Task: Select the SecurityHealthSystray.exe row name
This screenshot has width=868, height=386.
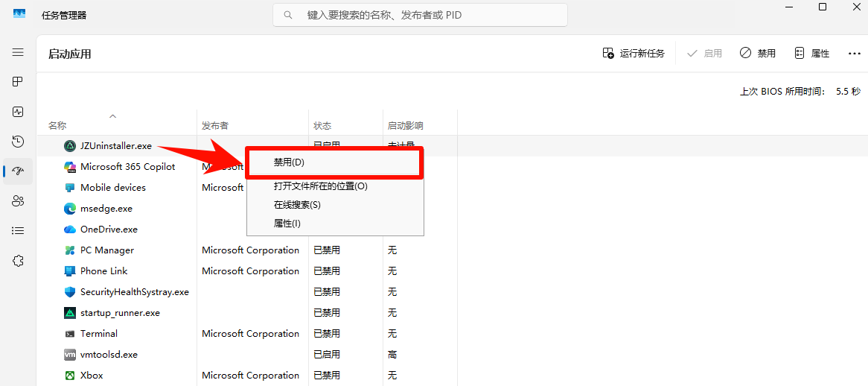Action: (x=135, y=292)
